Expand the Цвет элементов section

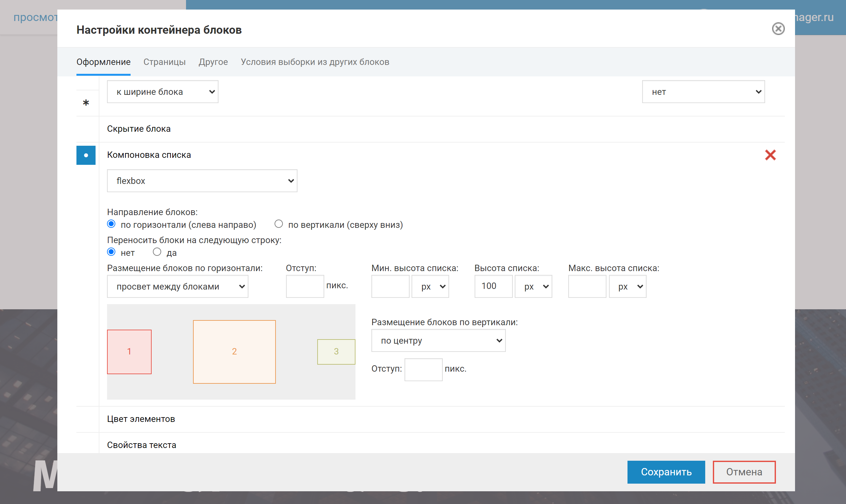pos(141,419)
